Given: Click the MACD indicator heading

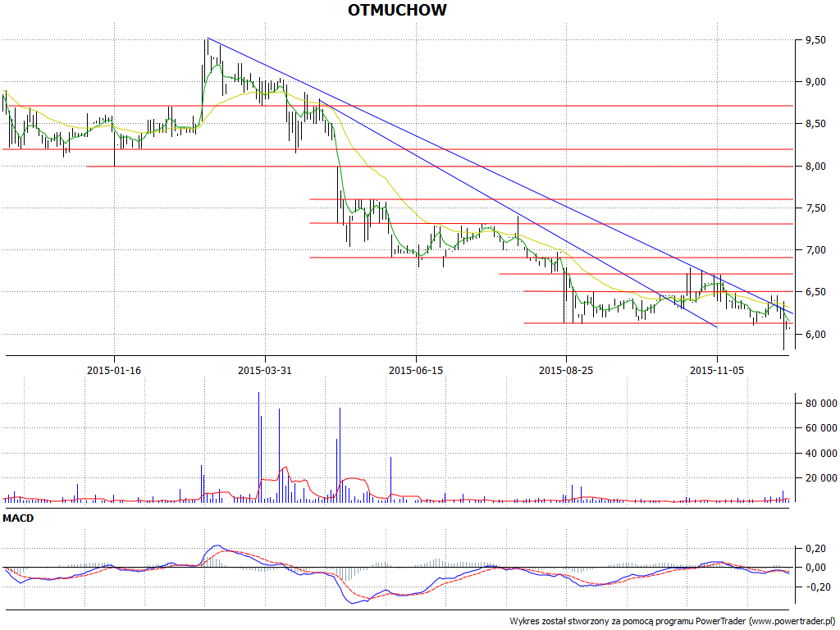Looking at the screenshot, I should (18, 518).
